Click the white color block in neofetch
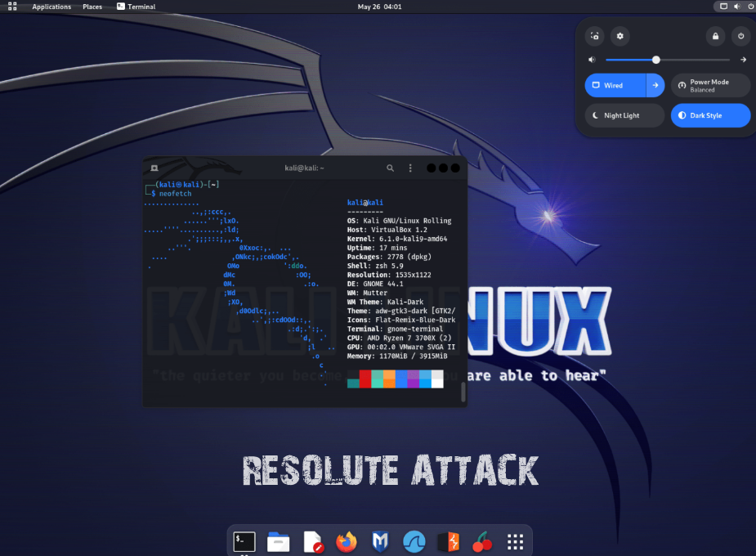The height and width of the screenshot is (556, 756). coord(437,379)
